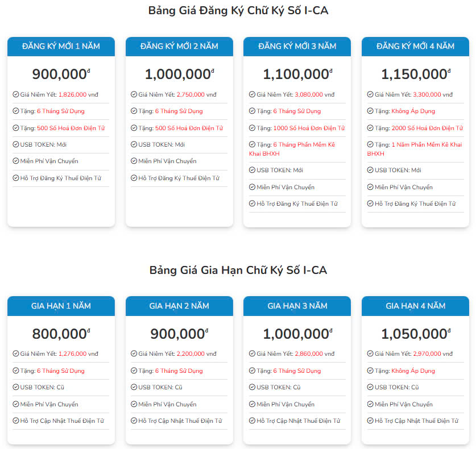Click checkmark icon next to 500 Số Hoá Đơn in 2-year plan
This screenshot has width=476, height=449.
click(134, 128)
